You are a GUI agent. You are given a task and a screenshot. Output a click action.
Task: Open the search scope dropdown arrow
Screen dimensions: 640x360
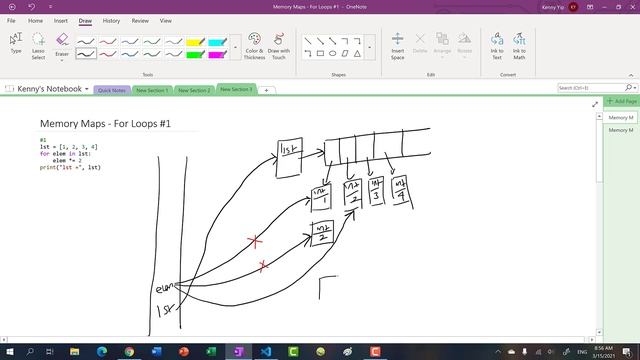pos(636,88)
